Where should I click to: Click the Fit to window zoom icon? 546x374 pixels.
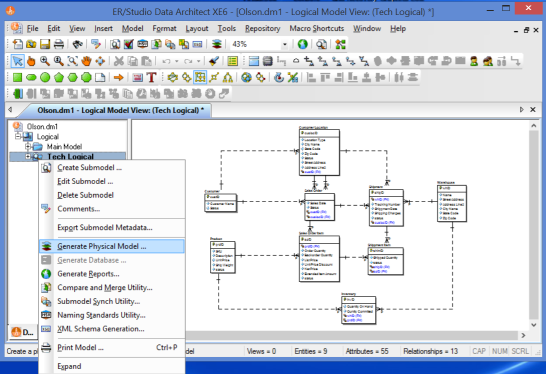[72, 61]
